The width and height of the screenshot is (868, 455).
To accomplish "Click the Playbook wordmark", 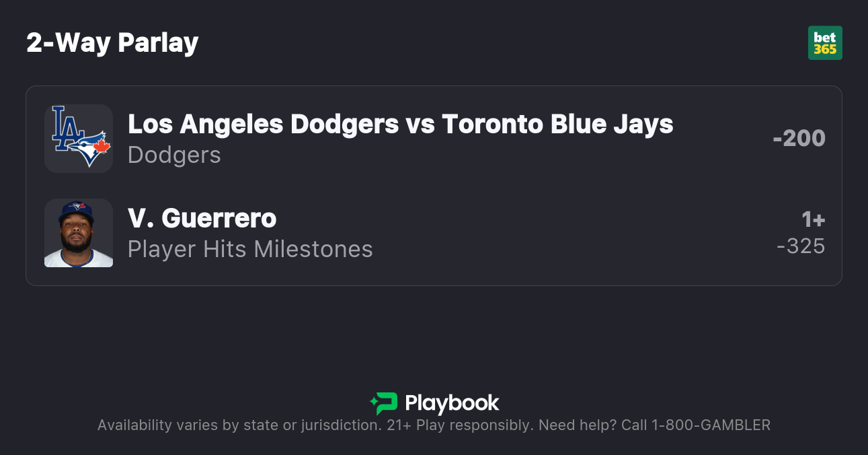I will [452, 403].
